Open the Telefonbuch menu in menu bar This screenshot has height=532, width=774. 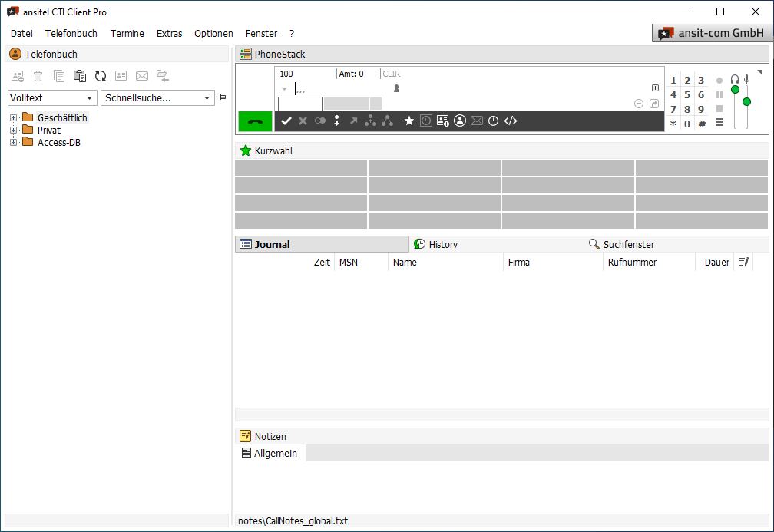point(71,34)
